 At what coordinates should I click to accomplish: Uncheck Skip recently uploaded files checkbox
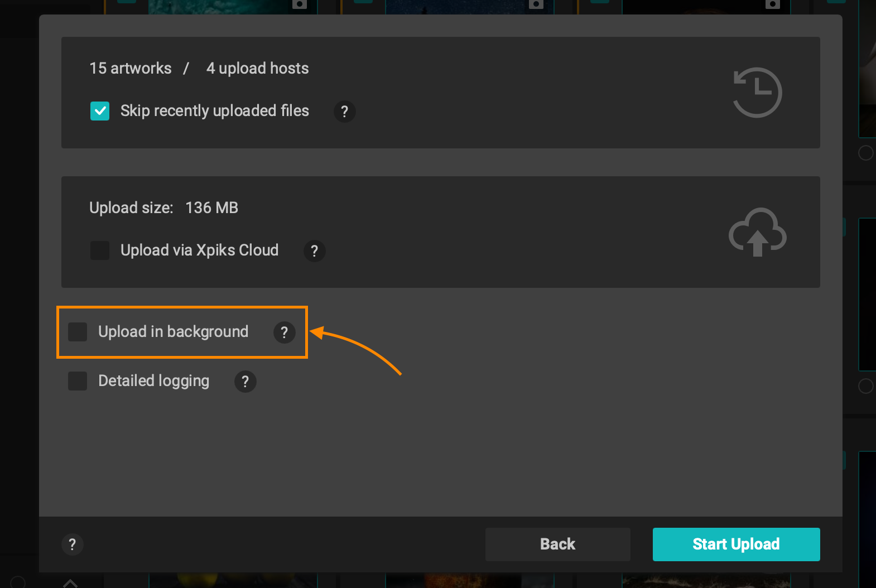[100, 111]
